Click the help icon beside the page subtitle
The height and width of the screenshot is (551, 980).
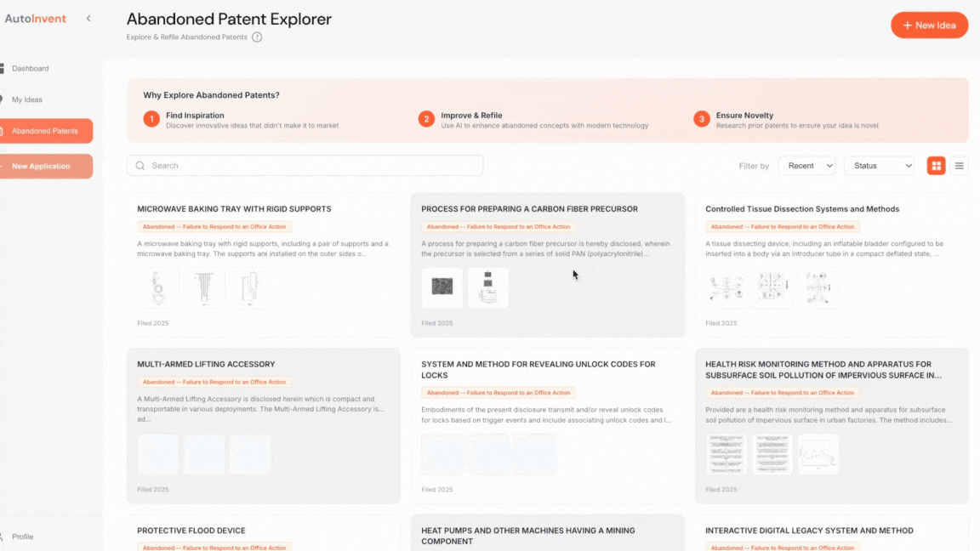pos(257,37)
